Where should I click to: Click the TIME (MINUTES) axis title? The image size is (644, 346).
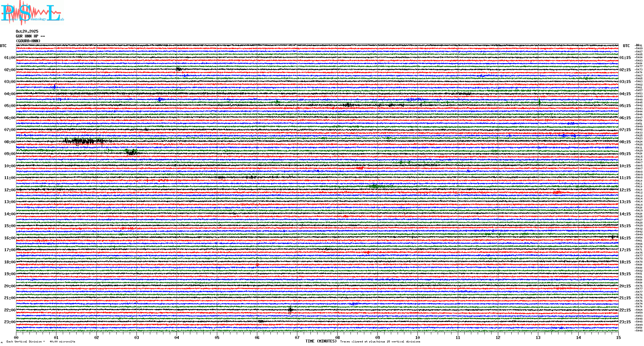321,341
